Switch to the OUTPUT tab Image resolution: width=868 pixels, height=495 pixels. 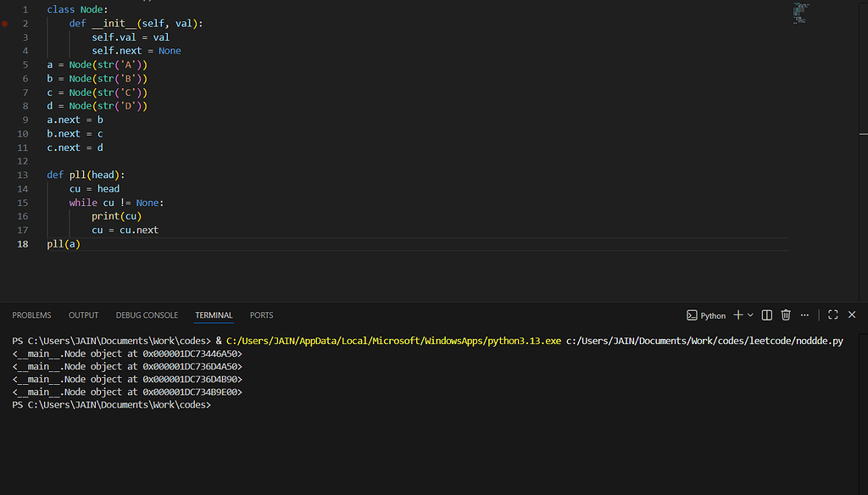point(84,315)
